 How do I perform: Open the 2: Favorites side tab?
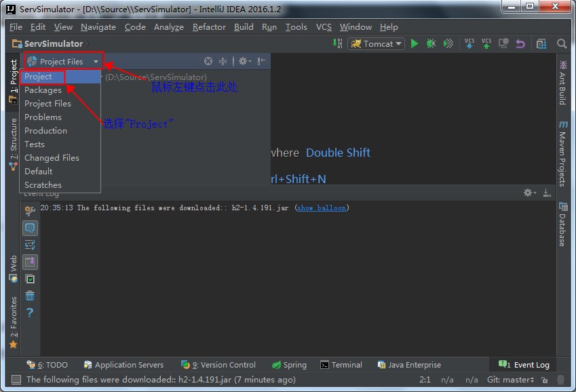point(13,322)
